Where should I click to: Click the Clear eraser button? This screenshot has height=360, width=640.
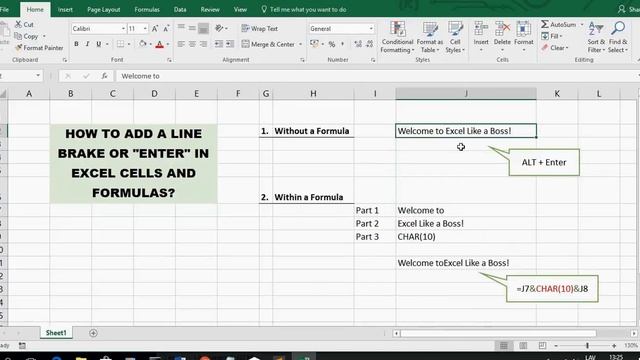[555, 48]
